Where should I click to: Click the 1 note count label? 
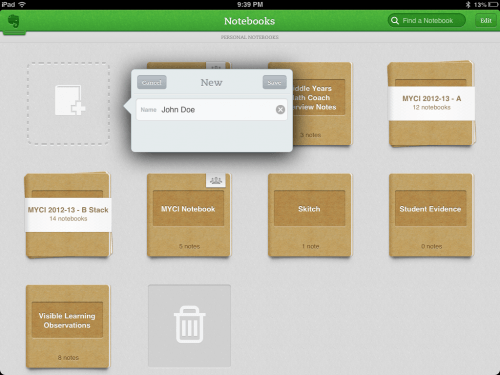coord(310,246)
